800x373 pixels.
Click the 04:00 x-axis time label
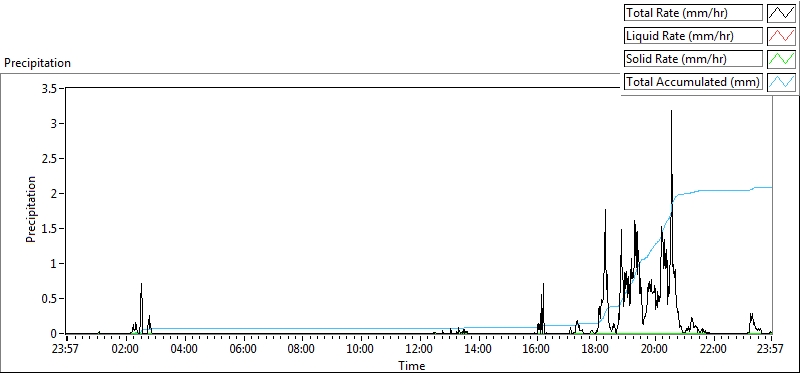click(184, 349)
